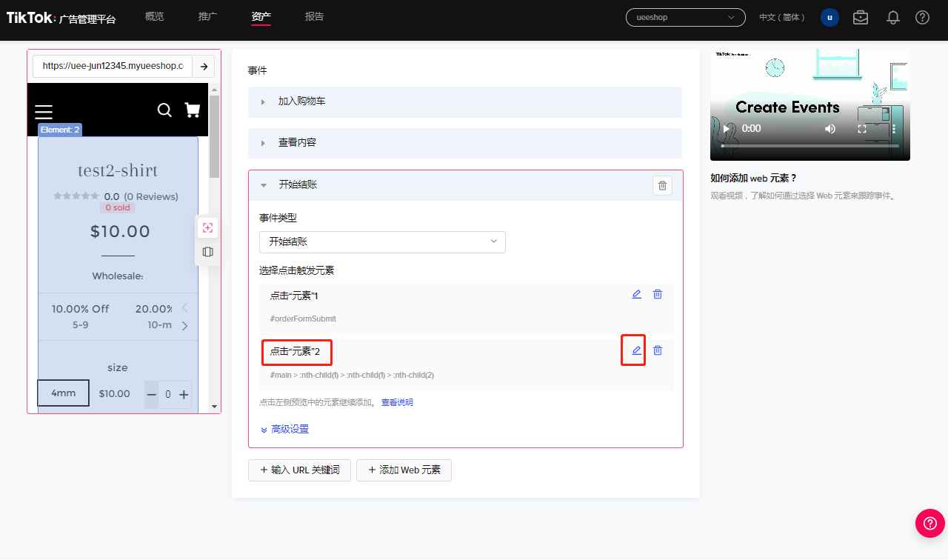Delete the 开始结账 event with trash button

[x=662, y=185]
